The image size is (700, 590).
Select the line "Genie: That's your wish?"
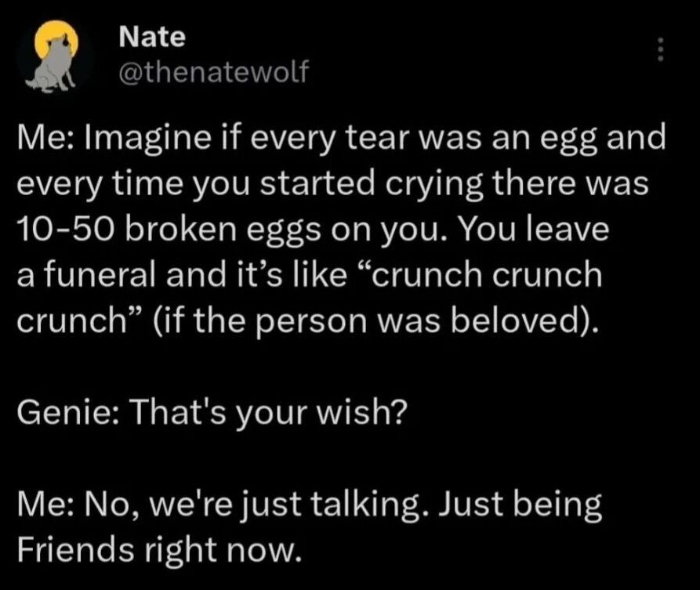(x=209, y=412)
